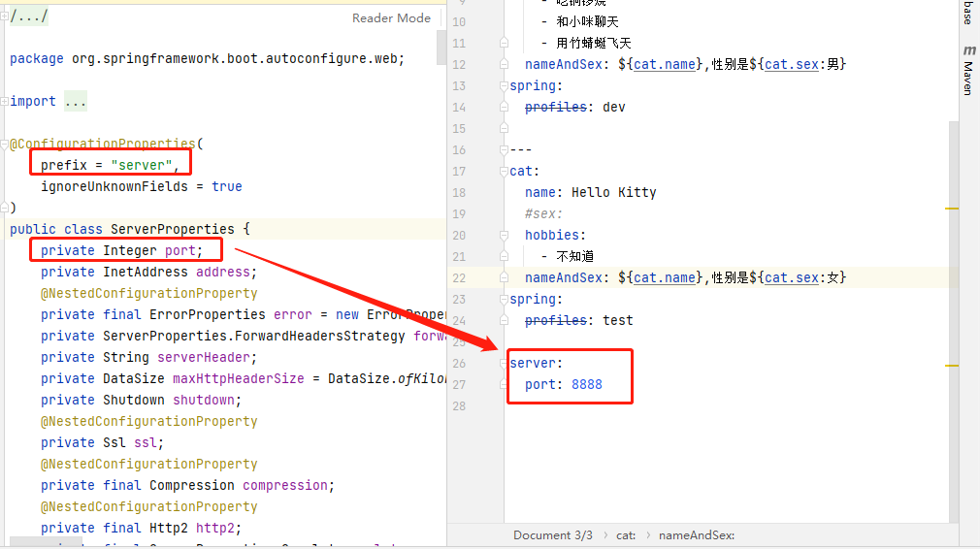Screen dimensions: 980x549
Task: Click the serverHeader field name
Action: (x=203, y=357)
